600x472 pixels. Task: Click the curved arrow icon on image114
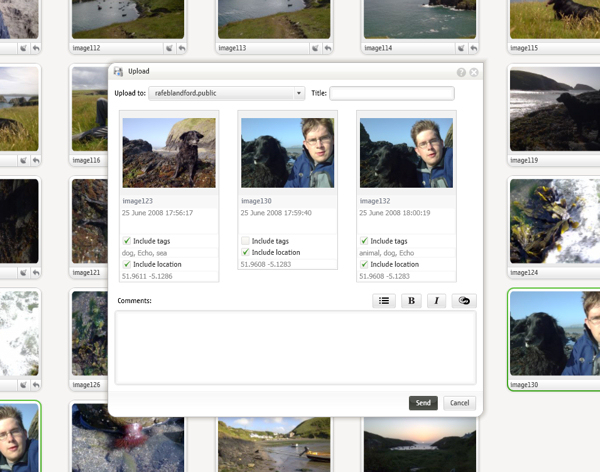[x=473, y=48]
